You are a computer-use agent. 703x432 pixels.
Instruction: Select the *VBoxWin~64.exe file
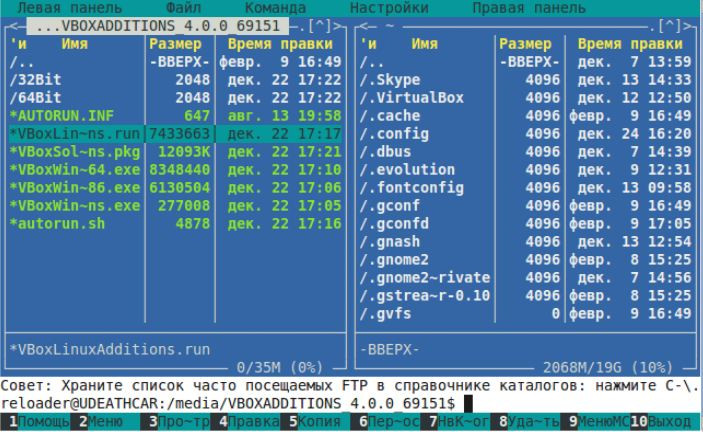coord(175,169)
